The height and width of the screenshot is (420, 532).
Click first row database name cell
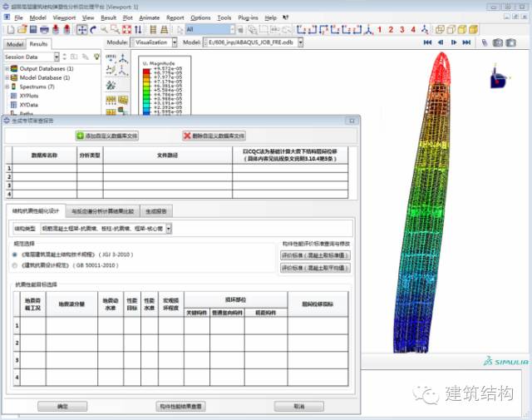[x=44, y=168]
